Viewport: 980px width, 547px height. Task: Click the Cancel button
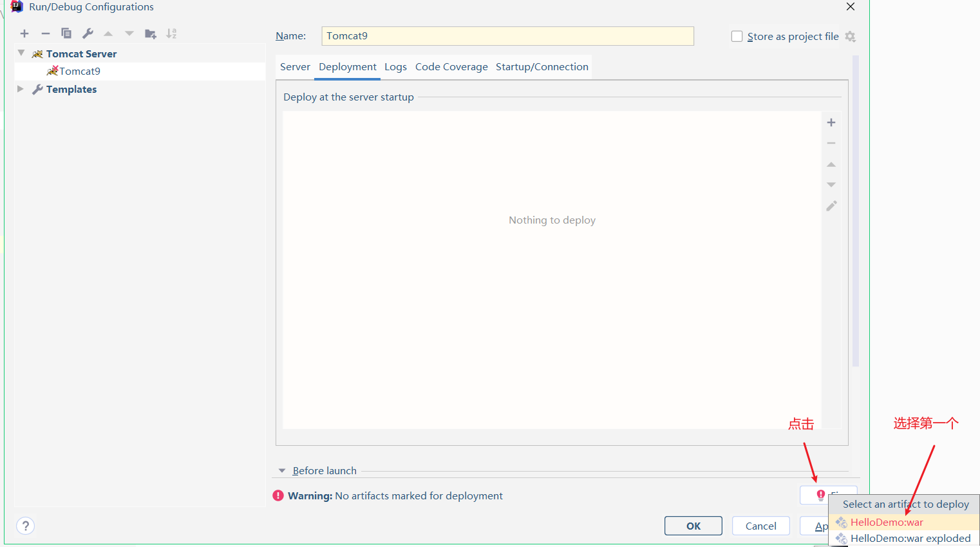761,526
